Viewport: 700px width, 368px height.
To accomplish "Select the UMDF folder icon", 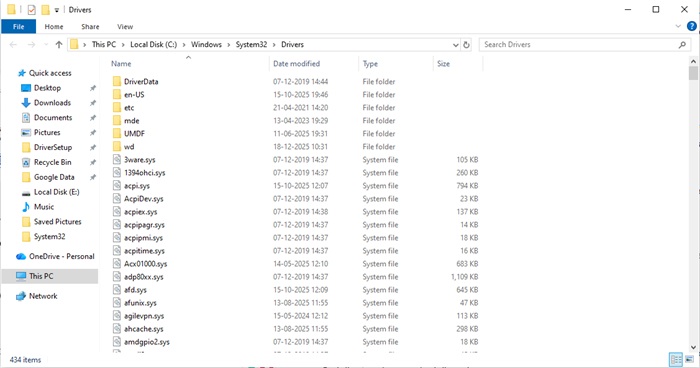I will 117,133.
